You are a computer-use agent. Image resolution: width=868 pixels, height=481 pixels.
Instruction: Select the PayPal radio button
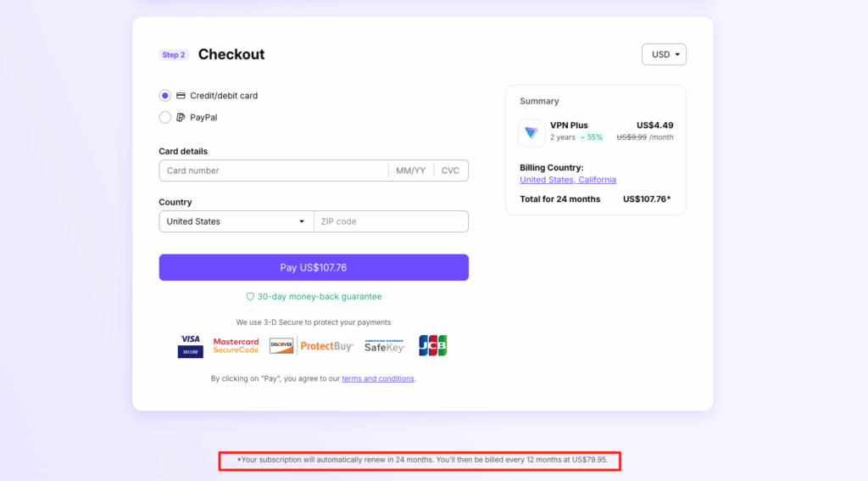coord(165,117)
